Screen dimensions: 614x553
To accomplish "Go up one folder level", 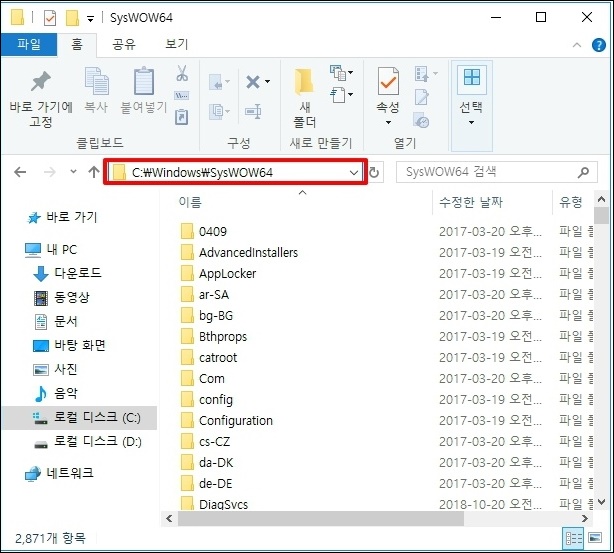I will click(x=94, y=172).
